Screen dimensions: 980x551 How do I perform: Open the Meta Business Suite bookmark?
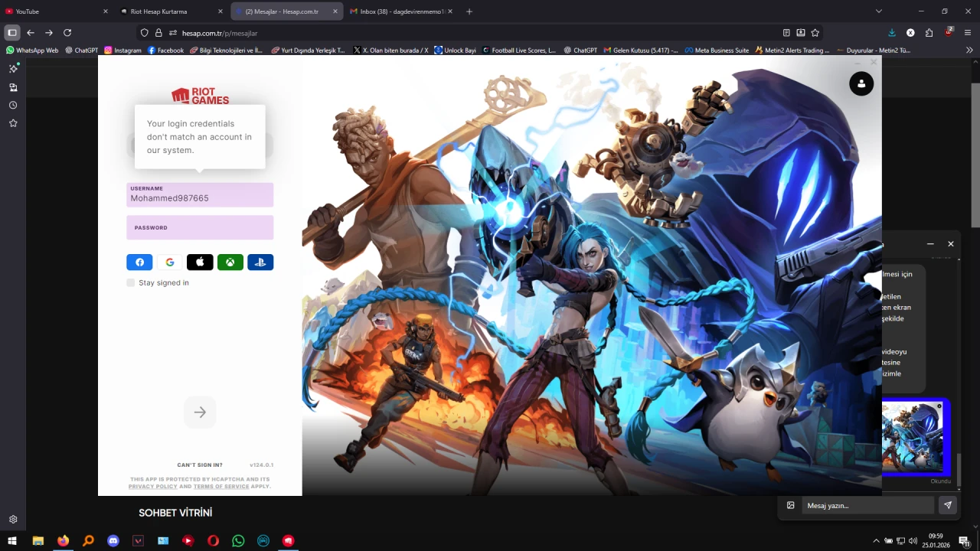pyautogui.click(x=717, y=51)
